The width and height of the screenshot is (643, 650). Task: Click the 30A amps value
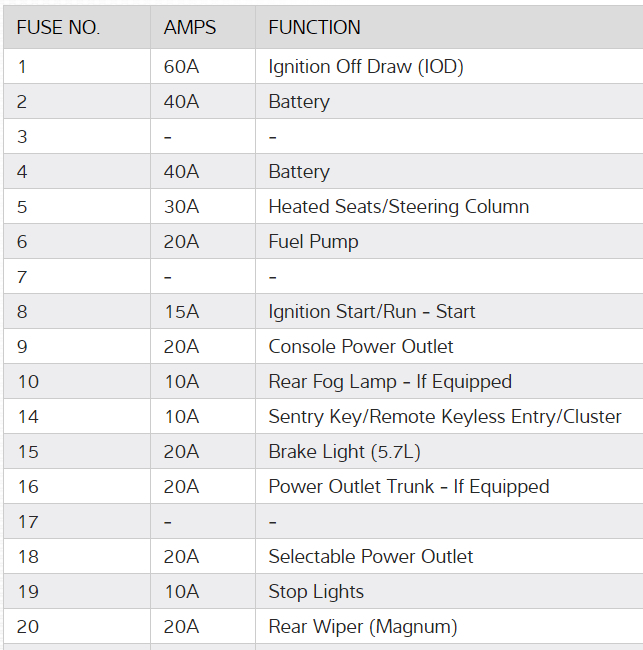(181, 207)
